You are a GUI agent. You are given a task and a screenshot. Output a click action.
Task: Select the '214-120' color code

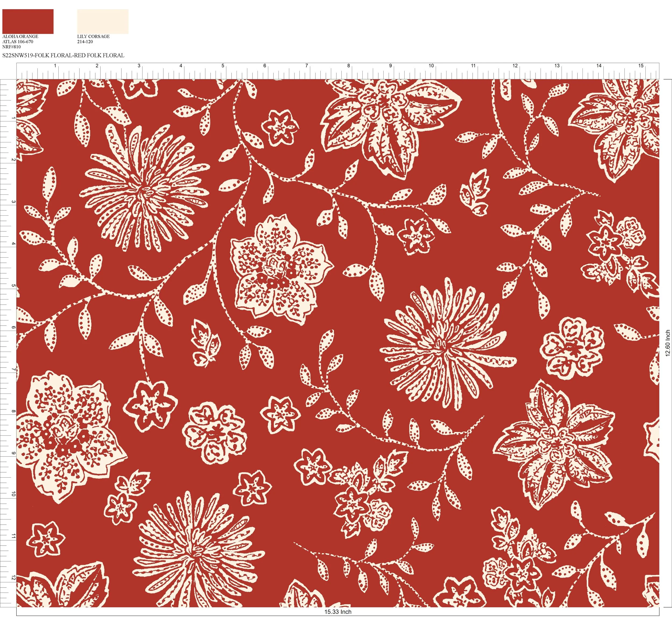point(85,42)
